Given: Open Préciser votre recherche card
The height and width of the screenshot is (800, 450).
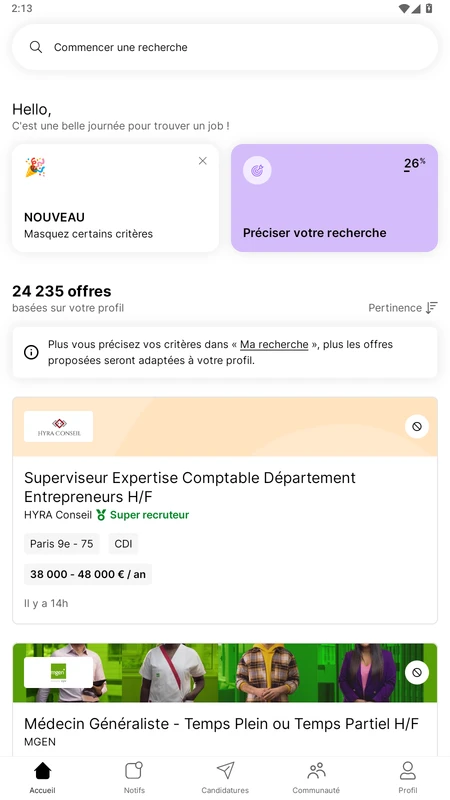Looking at the screenshot, I should point(334,198).
